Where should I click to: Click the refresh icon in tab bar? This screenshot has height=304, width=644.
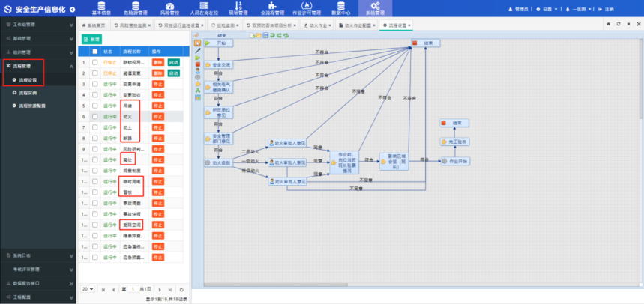617,25
